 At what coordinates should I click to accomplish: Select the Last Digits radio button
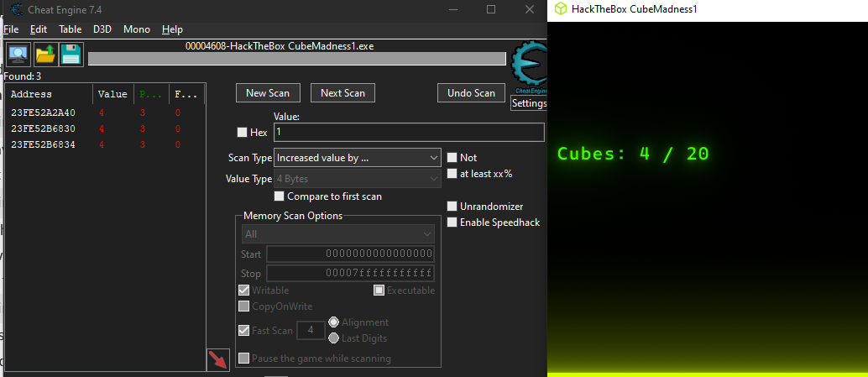click(334, 338)
